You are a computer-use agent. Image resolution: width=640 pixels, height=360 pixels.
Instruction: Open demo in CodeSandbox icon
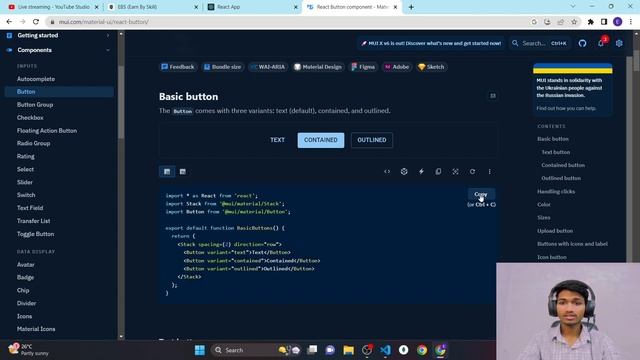pyautogui.click(x=404, y=171)
